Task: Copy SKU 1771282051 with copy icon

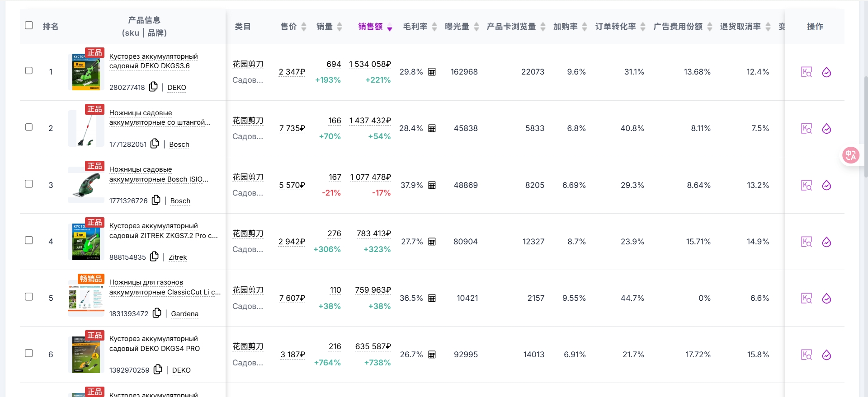Action: pos(155,143)
